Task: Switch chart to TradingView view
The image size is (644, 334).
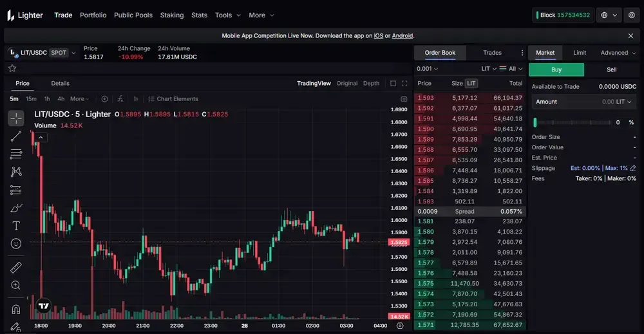Action: [x=314, y=83]
